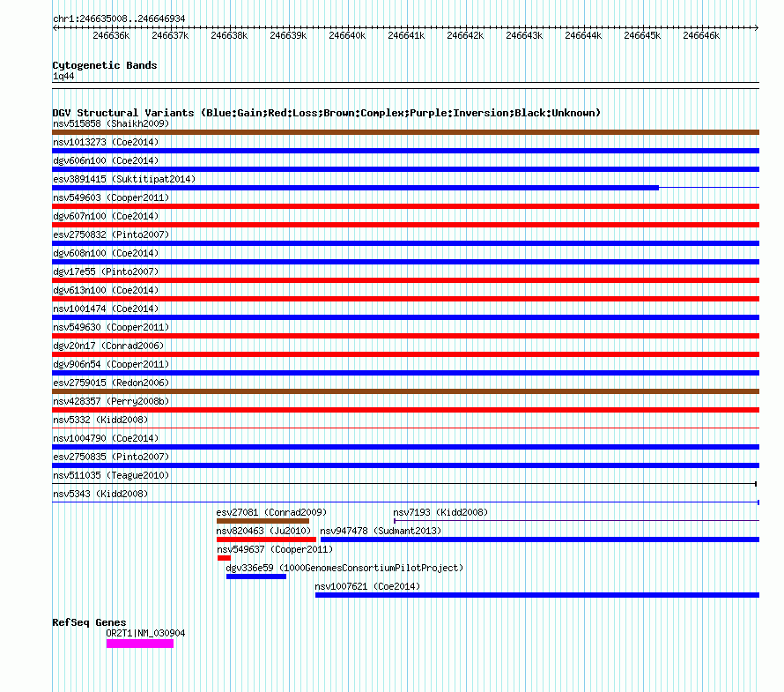The height and width of the screenshot is (692, 784).
Task: Select dgv336e59 1000GenomesConsortiumPilotProject label
Action: click(344, 568)
